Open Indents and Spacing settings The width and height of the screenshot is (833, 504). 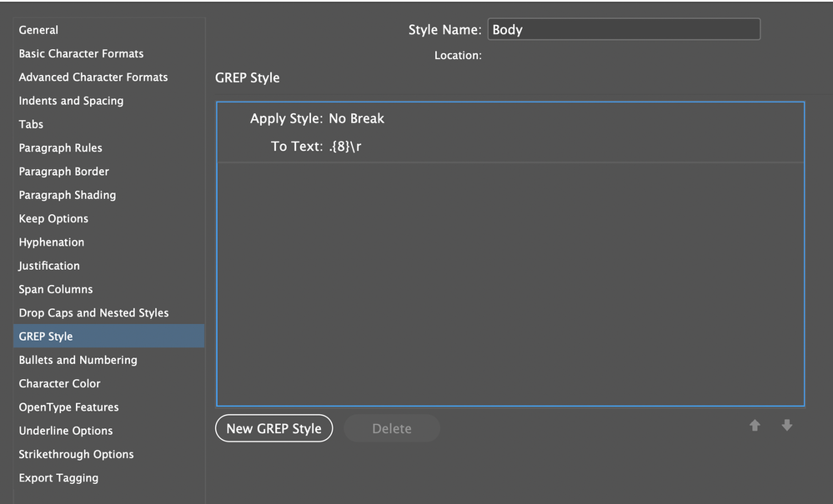(109, 101)
